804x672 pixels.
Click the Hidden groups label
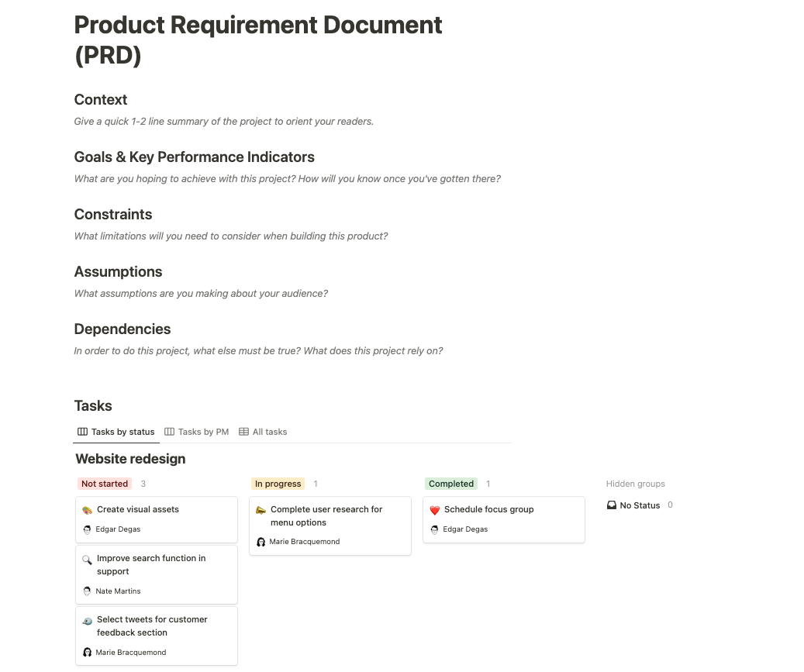tap(636, 484)
